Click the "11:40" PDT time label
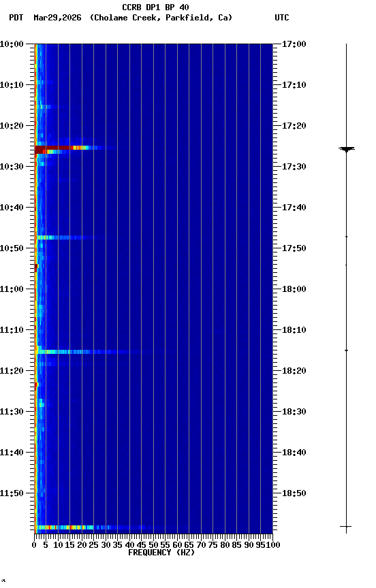This screenshot has width=376, height=588. click(x=12, y=453)
